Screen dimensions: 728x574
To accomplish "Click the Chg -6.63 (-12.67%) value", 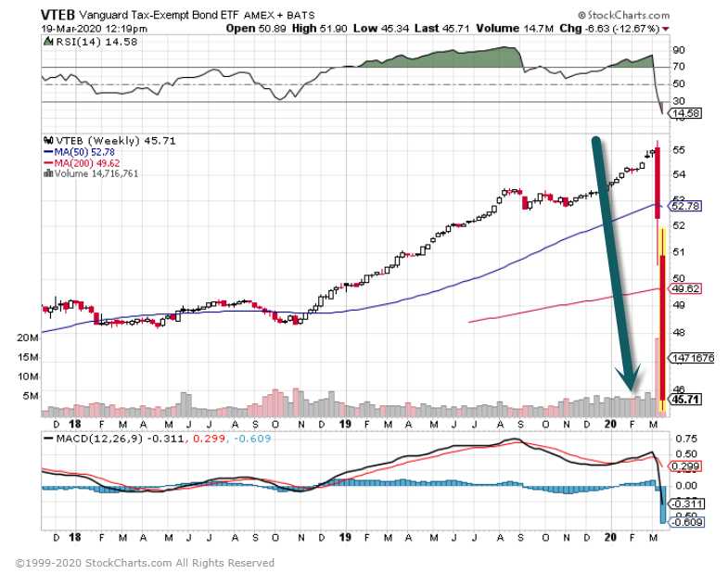I will point(609,29).
